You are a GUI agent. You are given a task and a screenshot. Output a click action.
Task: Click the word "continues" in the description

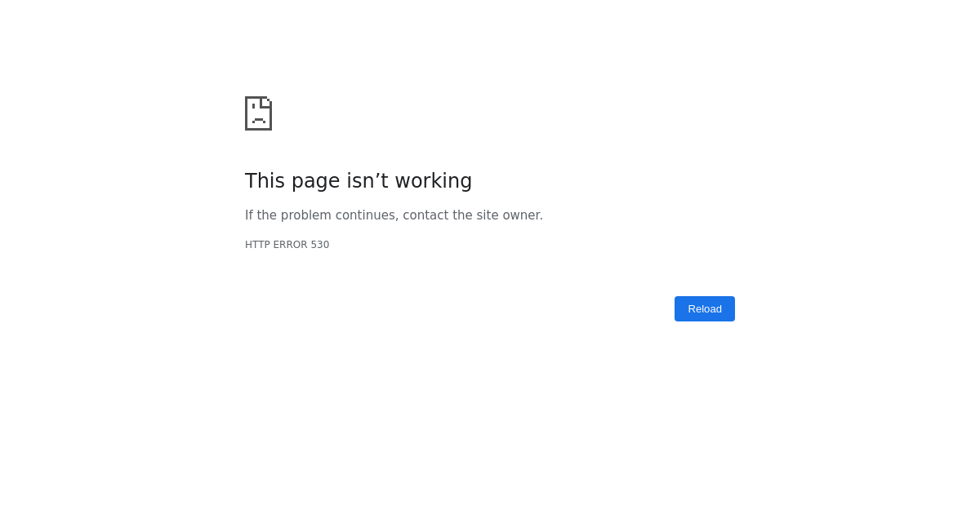(367, 215)
